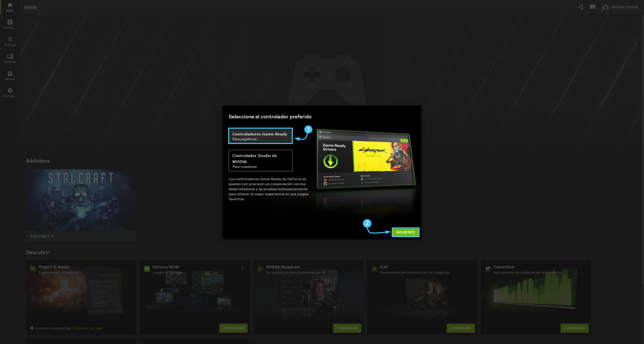
Task: Open the Gráficos sidebar icon
Action: [10, 41]
